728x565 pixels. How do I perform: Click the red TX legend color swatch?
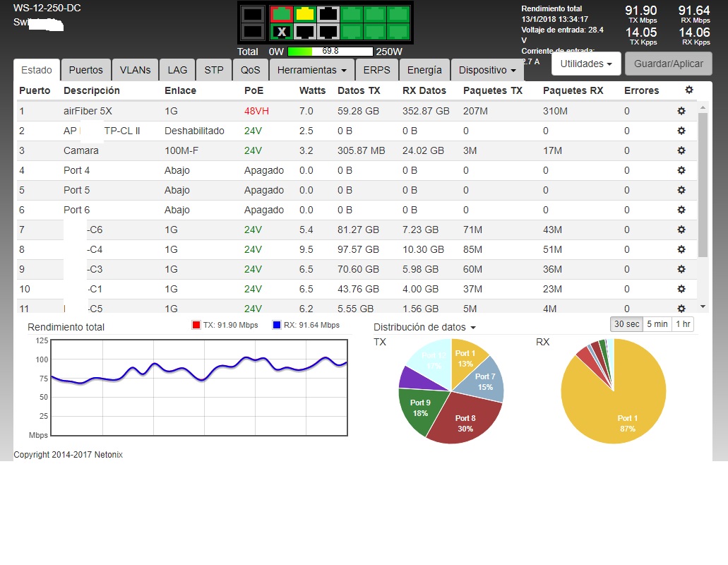coord(196,325)
